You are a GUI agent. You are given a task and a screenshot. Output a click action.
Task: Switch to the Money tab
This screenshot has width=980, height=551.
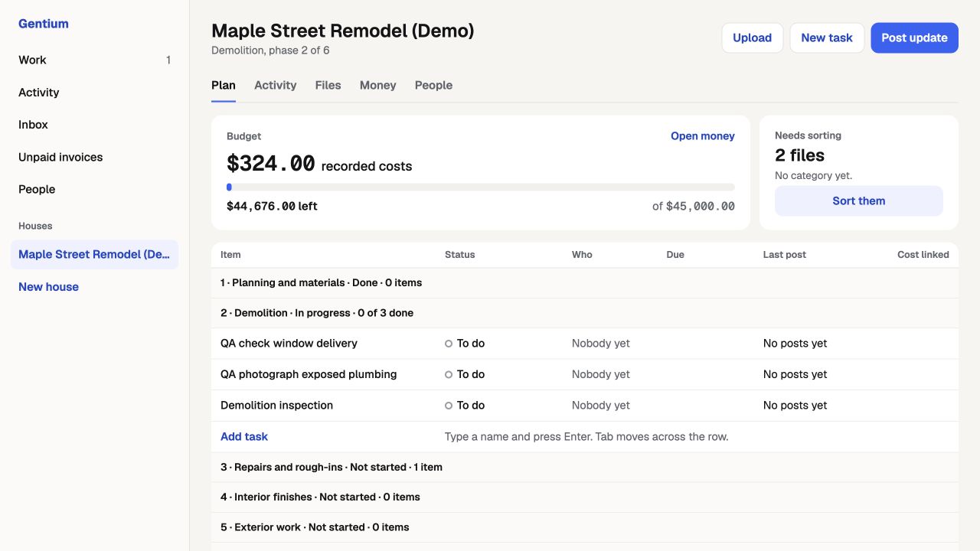[x=377, y=86]
